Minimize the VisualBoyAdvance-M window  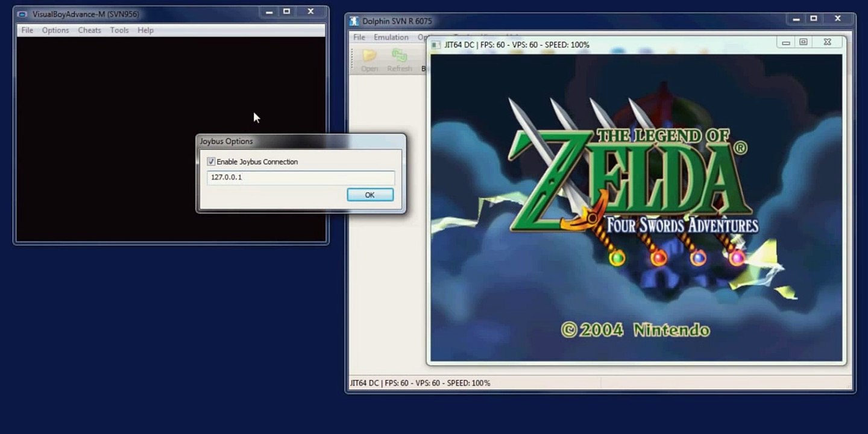269,11
